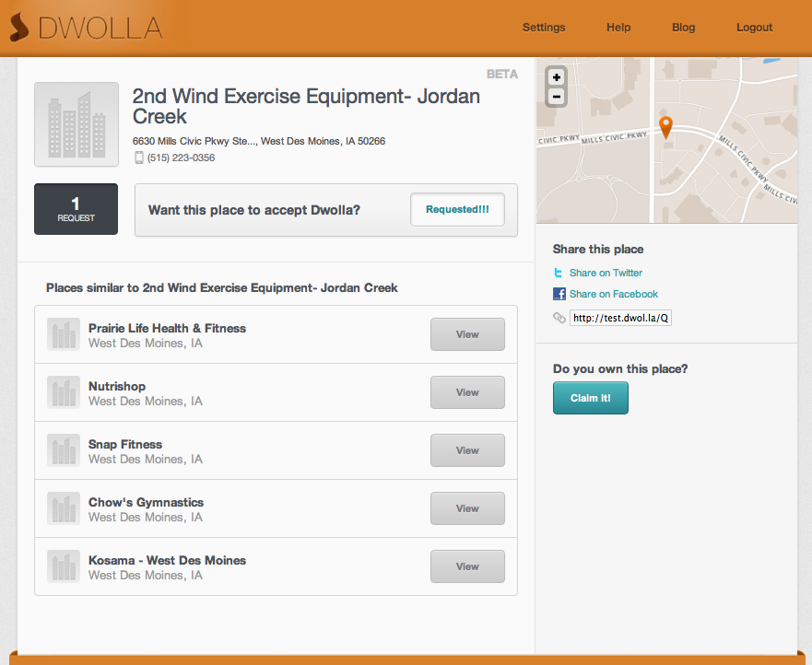The height and width of the screenshot is (665, 812).
Task: Click the short URL field http://test.dwol.la/Q
Action: click(620, 318)
